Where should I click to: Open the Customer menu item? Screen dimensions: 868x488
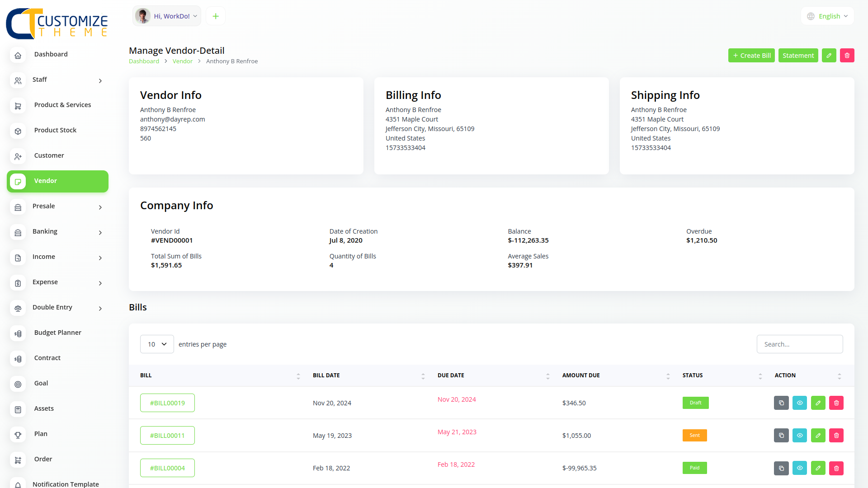49,155
